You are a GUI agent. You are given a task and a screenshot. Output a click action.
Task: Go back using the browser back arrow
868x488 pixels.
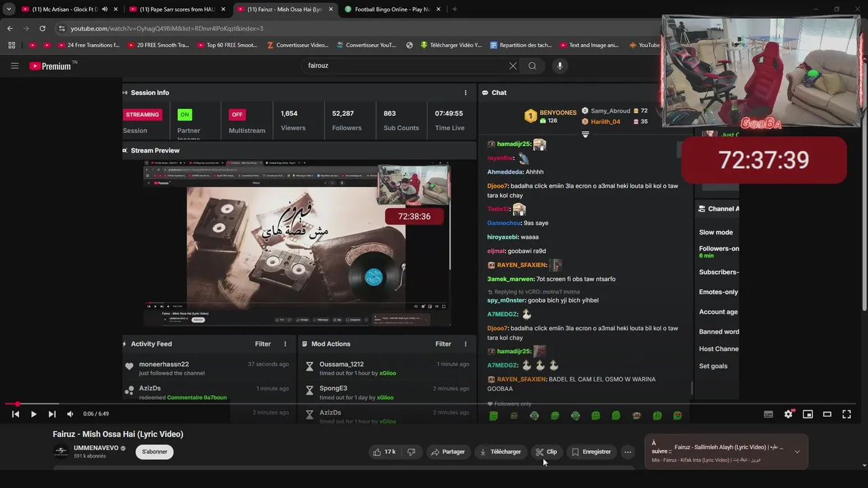tap(10, 28)
